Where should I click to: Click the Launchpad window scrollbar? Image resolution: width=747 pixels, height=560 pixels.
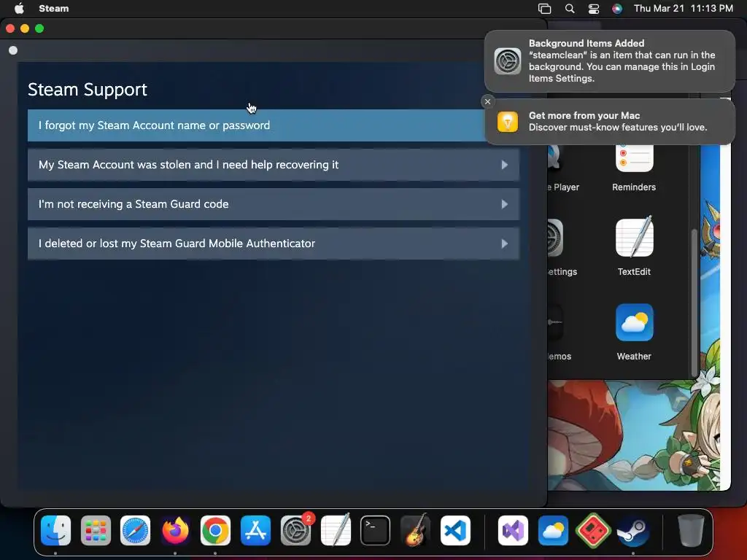coord(694,303)
